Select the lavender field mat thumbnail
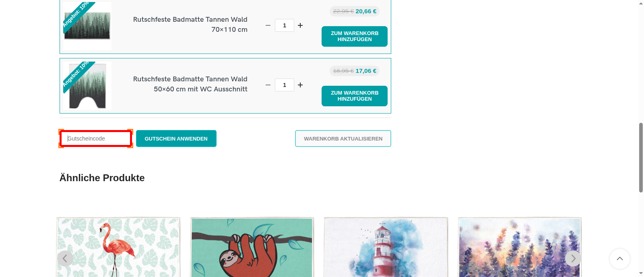 (519, 247)
